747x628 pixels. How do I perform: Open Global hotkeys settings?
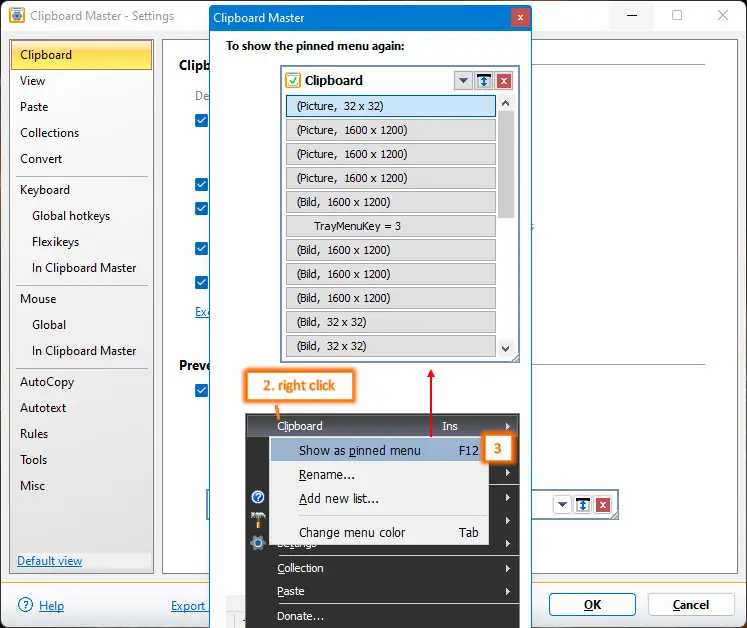pos(71,216)
